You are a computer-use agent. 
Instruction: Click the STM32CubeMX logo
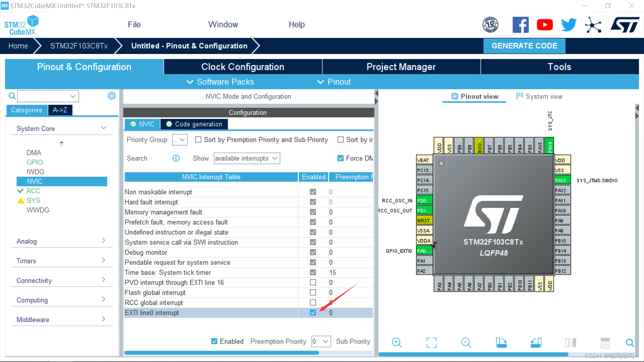[21, 25]
